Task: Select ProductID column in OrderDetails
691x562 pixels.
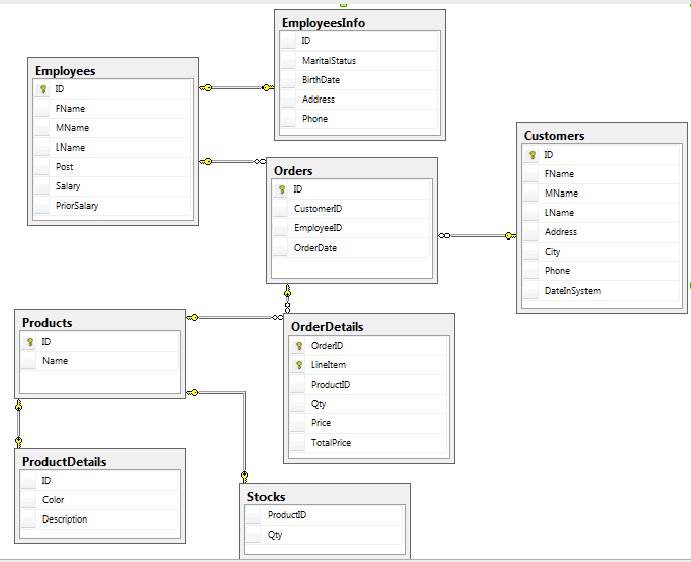Action: tap(368, 384)
